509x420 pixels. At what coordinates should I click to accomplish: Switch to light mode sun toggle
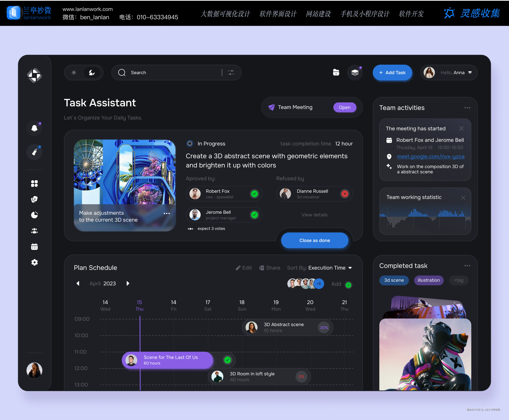pos(74,73)
